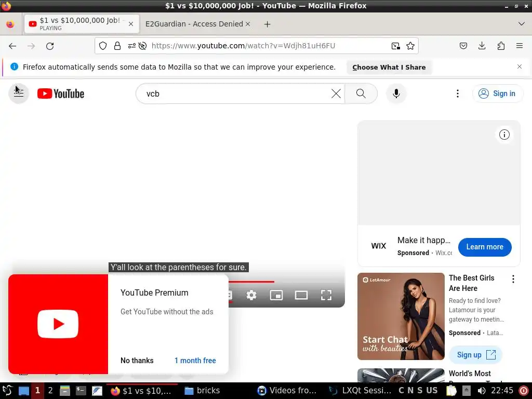Click the YouTube Premium red logo image
532x399 pixels.
[x=58, y=324]
